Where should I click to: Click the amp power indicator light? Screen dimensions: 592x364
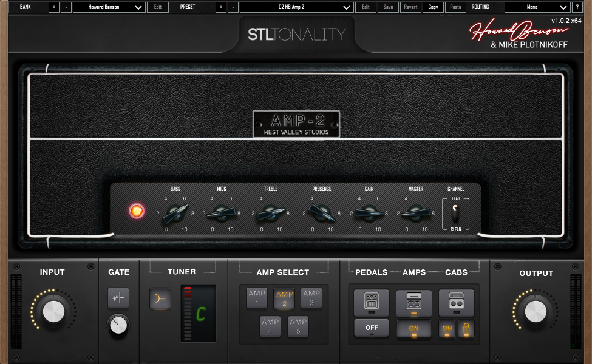click(x=137, y=211)
